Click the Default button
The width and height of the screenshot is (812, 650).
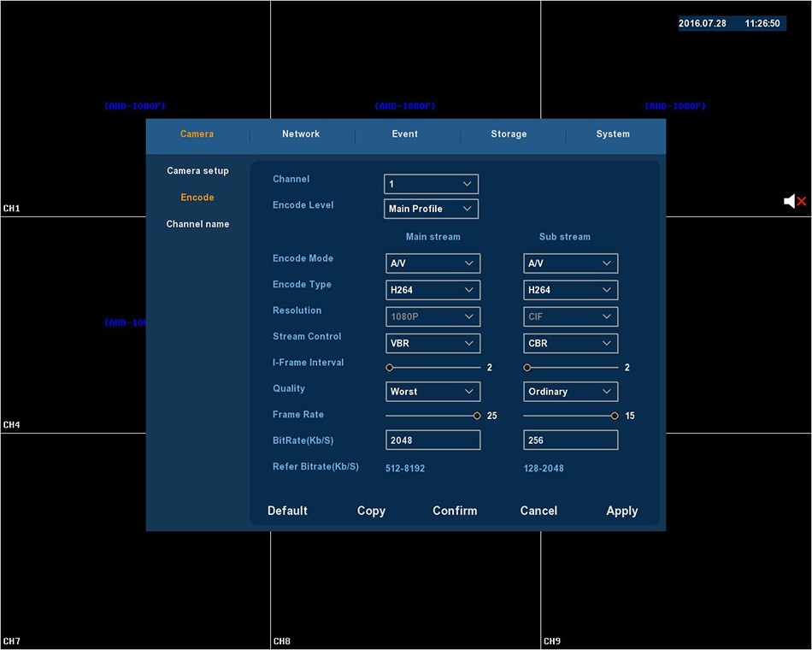pyautogui.click(x=287, y=511)
